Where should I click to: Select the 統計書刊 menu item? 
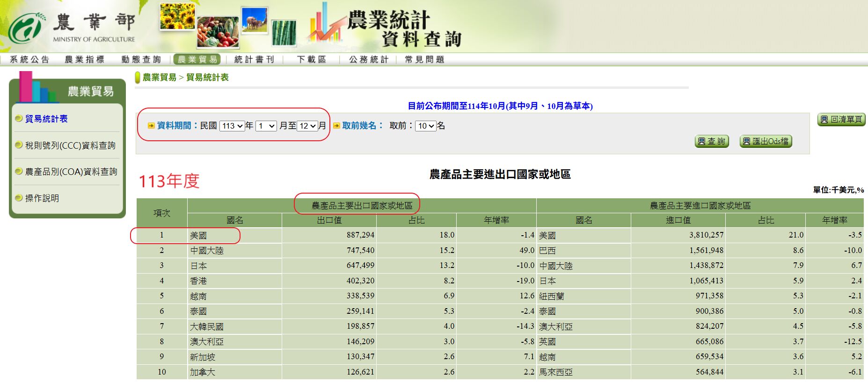(x=254, y=59)
